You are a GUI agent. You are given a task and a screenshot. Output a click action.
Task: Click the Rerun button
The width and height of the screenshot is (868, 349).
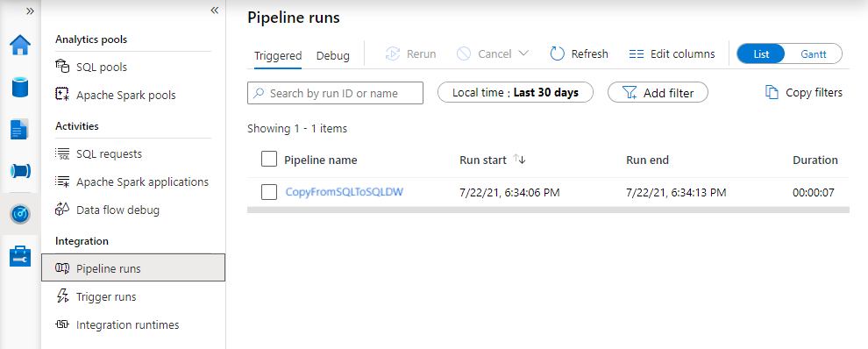tap(410, 53)
